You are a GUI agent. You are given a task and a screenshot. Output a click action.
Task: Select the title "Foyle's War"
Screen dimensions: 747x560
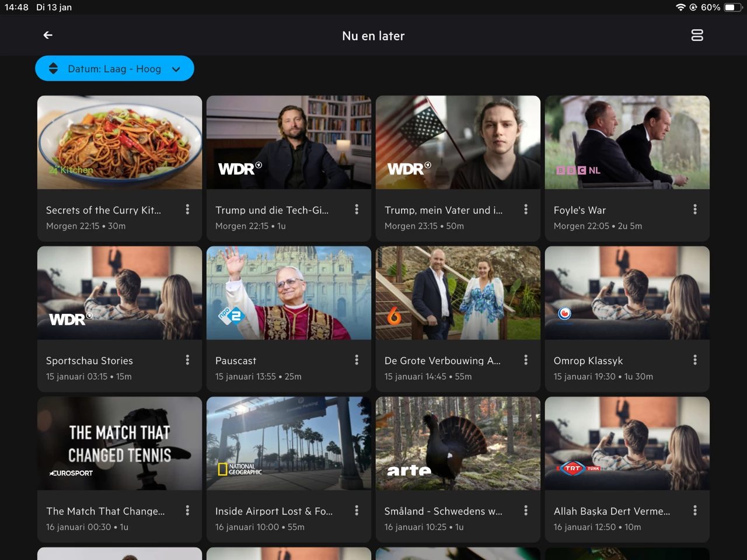pos(580,210)
